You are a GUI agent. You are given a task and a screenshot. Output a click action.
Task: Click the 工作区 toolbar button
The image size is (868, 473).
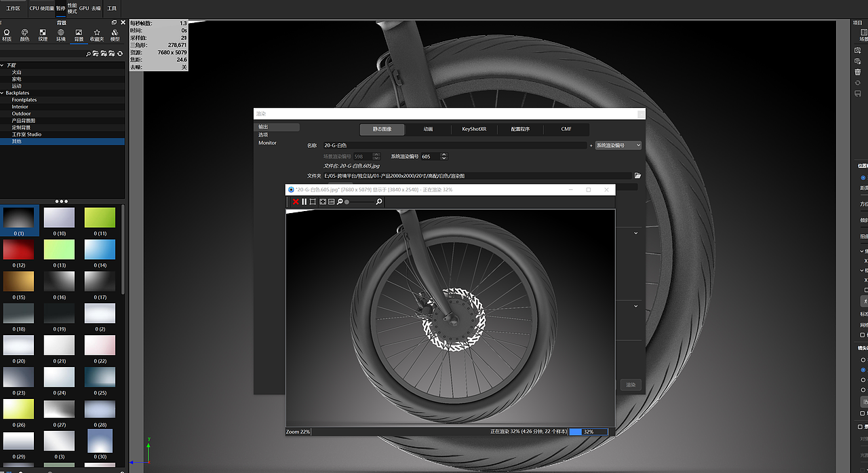click(13, 9)
